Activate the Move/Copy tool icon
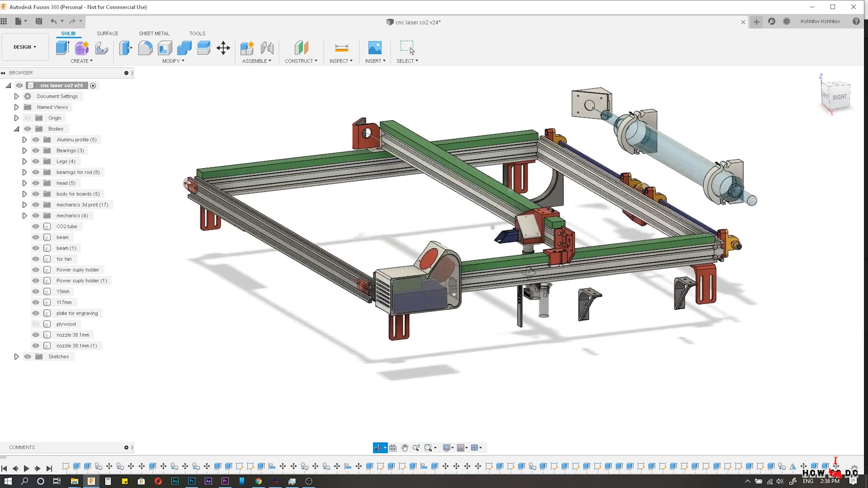The image size is (868, 488). pyautogui.click(x=223, y=48)
